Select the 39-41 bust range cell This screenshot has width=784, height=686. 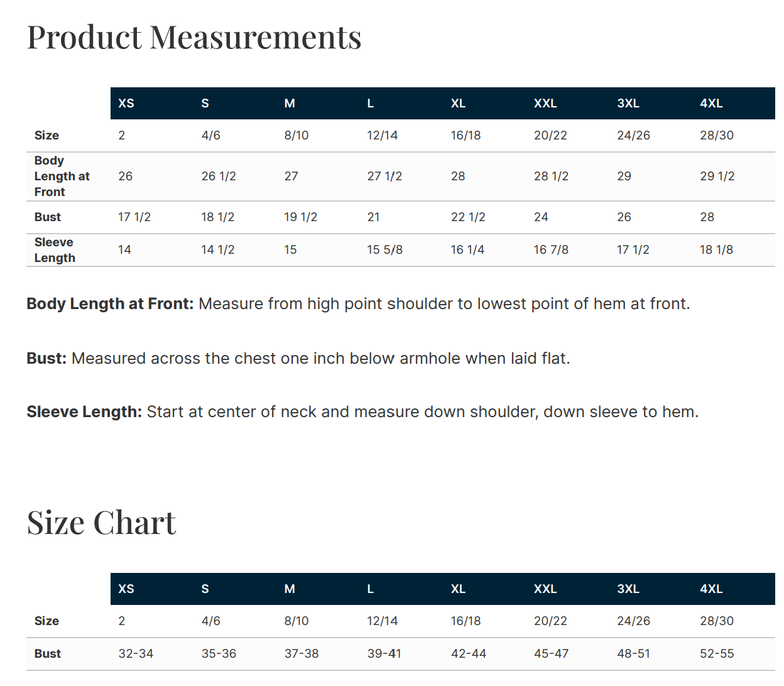point(384,654)
